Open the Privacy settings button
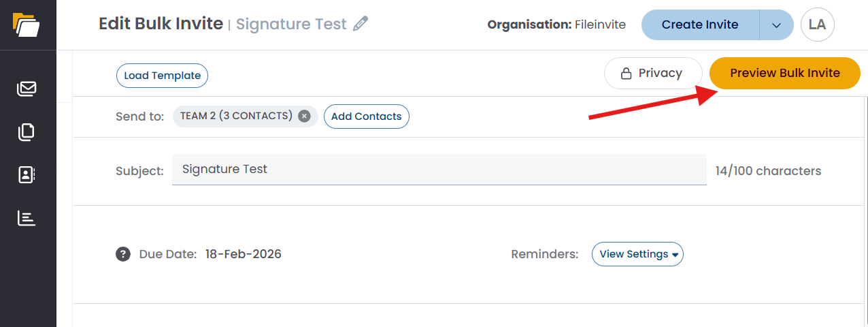 point(652,73)
